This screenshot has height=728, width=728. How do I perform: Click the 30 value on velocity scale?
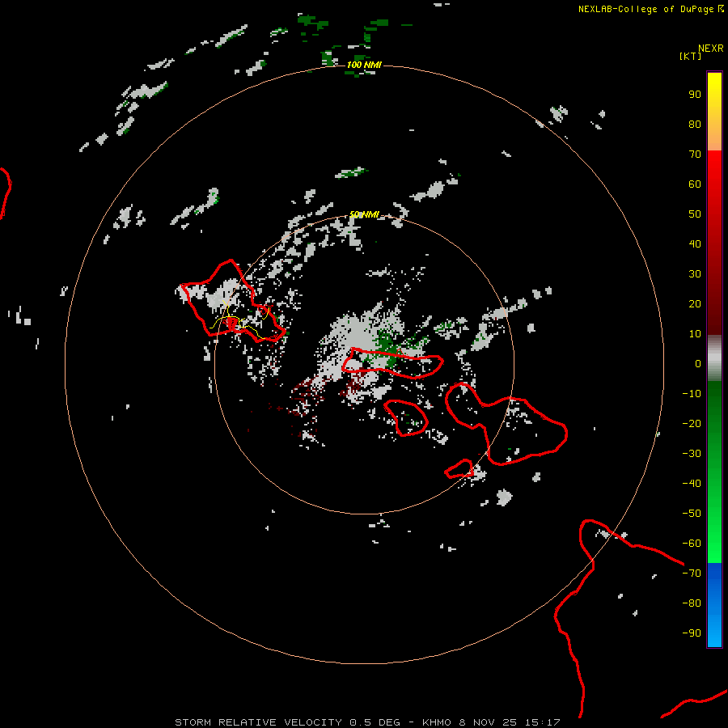point(695,274)
